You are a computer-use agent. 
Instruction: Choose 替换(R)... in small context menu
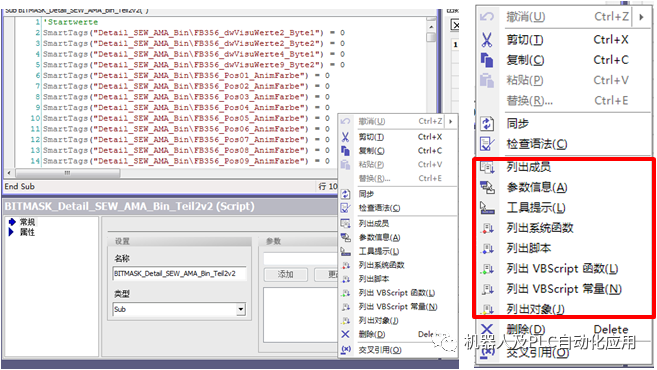[374, 179]
